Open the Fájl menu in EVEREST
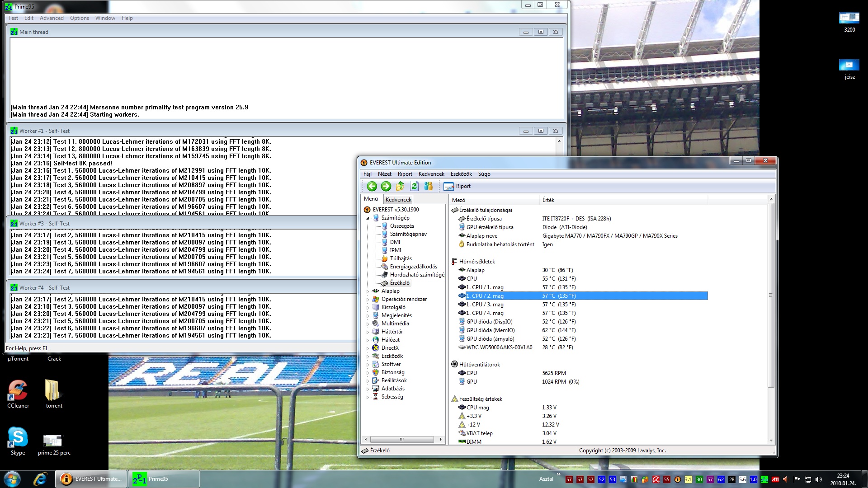Viewport: 868px width, 488px height. click(x=368, y=174)
